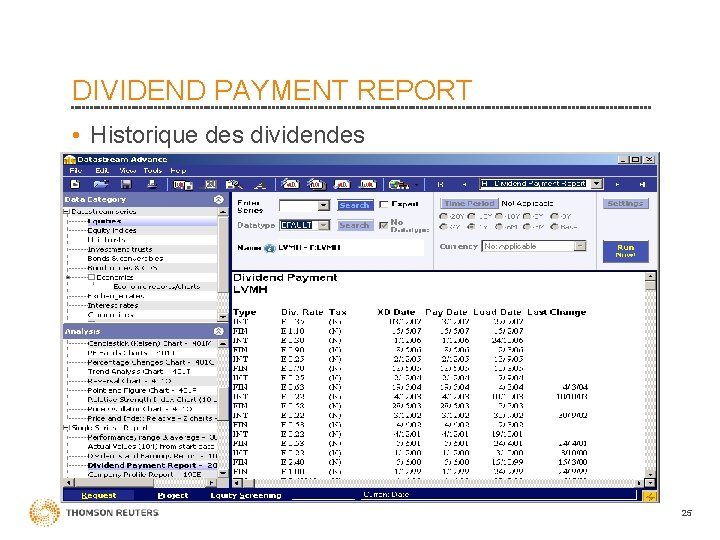Screen dimensions: 720x540
Task: Click Search button beside Datatype
Action: (354, 225)
